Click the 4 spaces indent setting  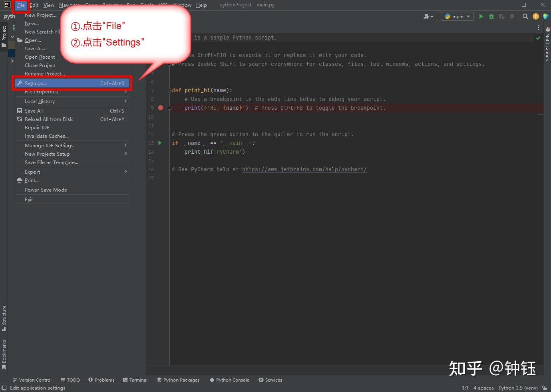pos(483,388)
